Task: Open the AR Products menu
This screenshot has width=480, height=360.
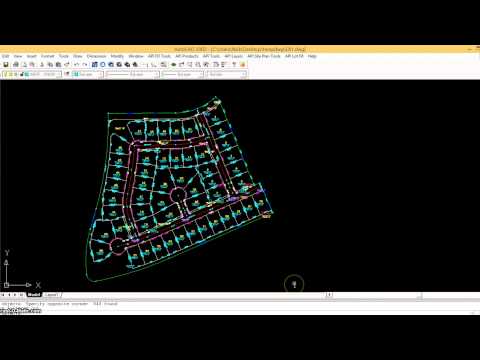Action: [x=187, y=56]
